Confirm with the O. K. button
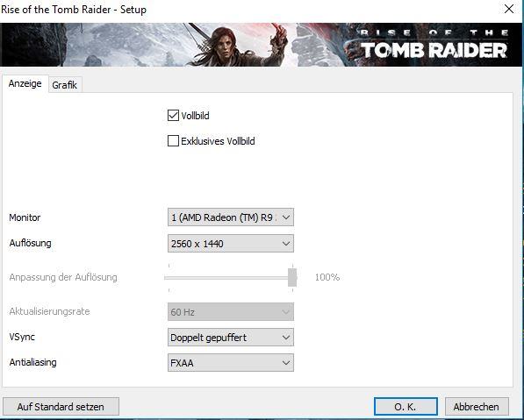 pos(406,407)
